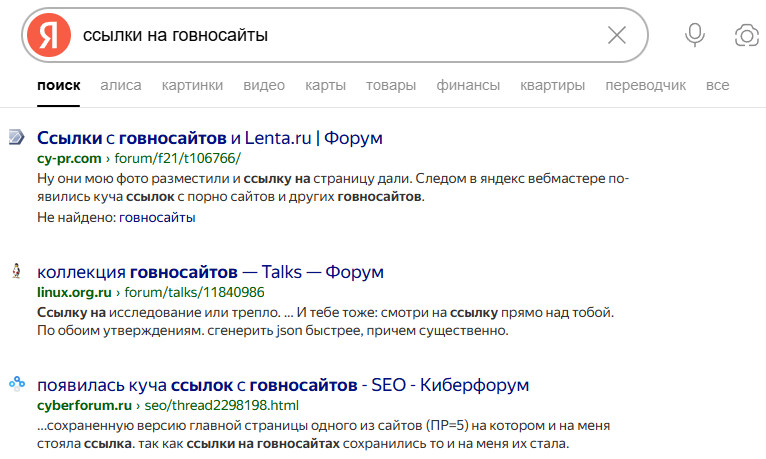The height and width of the screenshot is (459, 766).
Task: Start voice search with microphone icon
Action: click(694, 36)
